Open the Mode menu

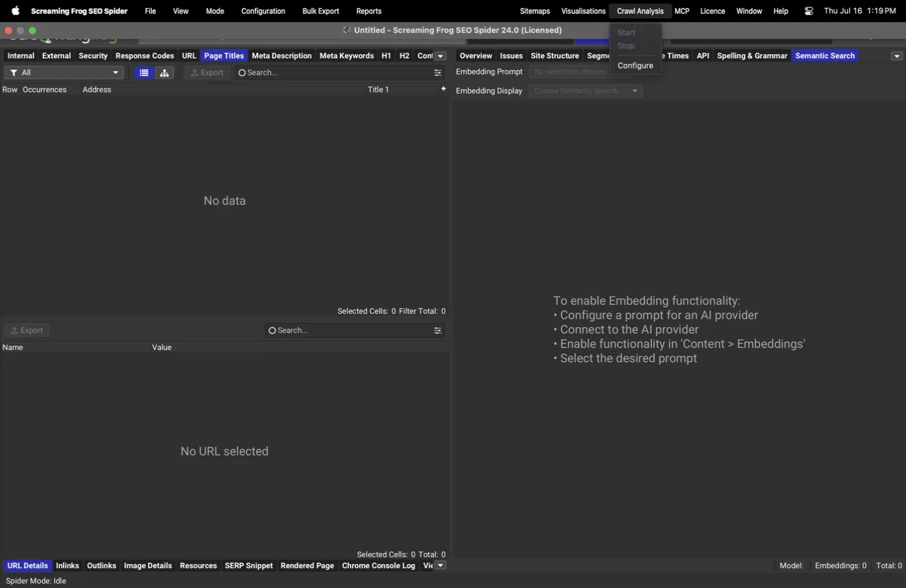[215, 11]
